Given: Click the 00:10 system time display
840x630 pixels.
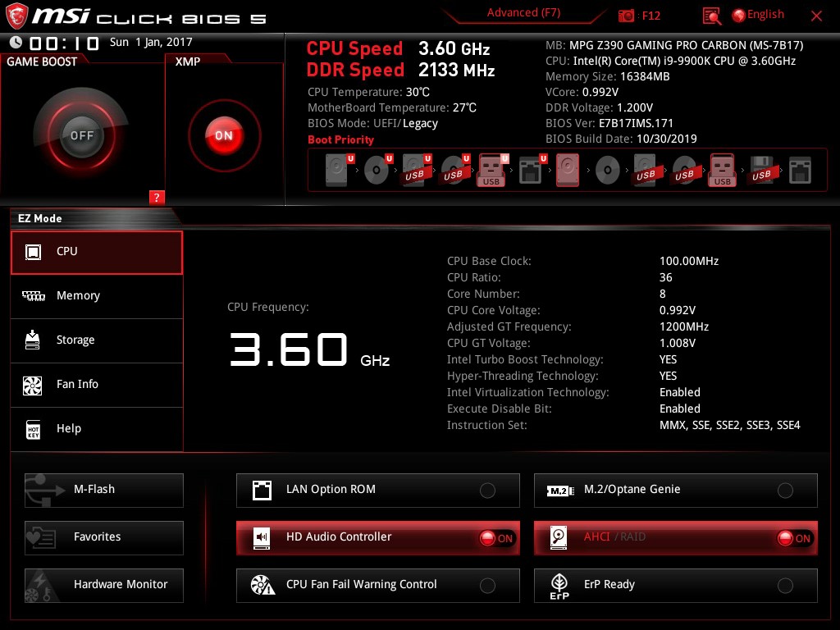Looking at the screenshot, I should click(x=64, y=43).
